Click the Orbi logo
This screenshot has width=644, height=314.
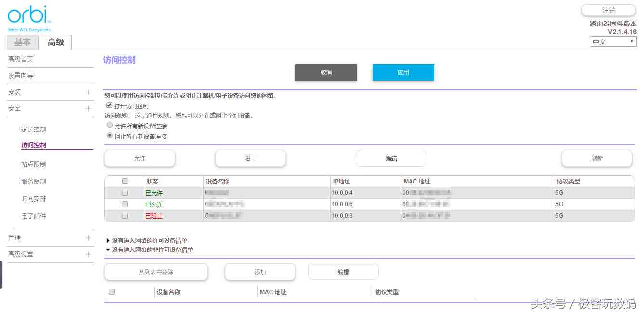tap(29, 19)
